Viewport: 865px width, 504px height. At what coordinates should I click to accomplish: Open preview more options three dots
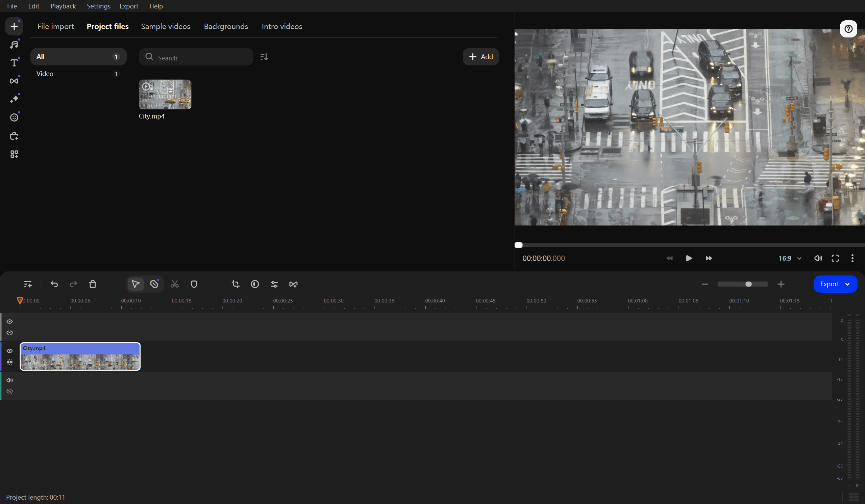click(852, 258)
